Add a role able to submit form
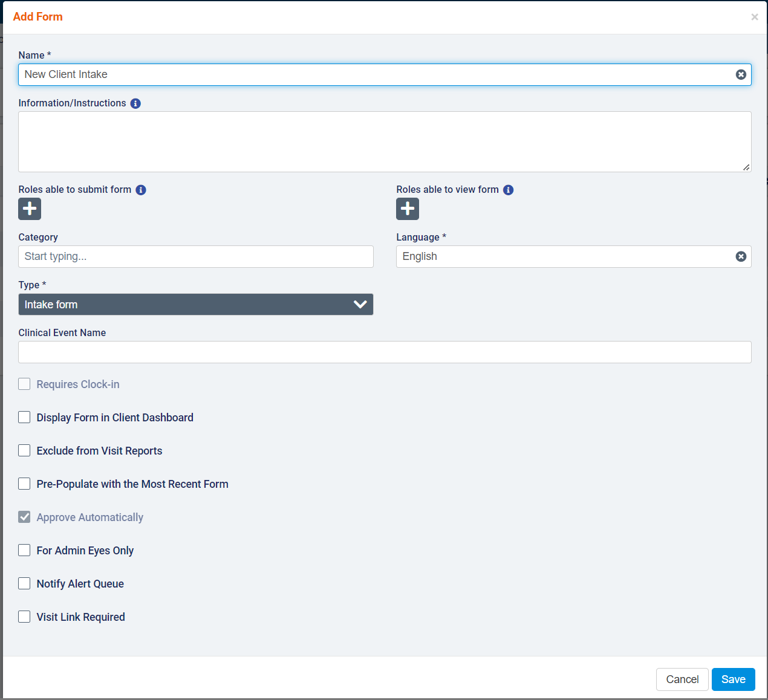This screenshot has width=768, height=700. coord(30,209)
